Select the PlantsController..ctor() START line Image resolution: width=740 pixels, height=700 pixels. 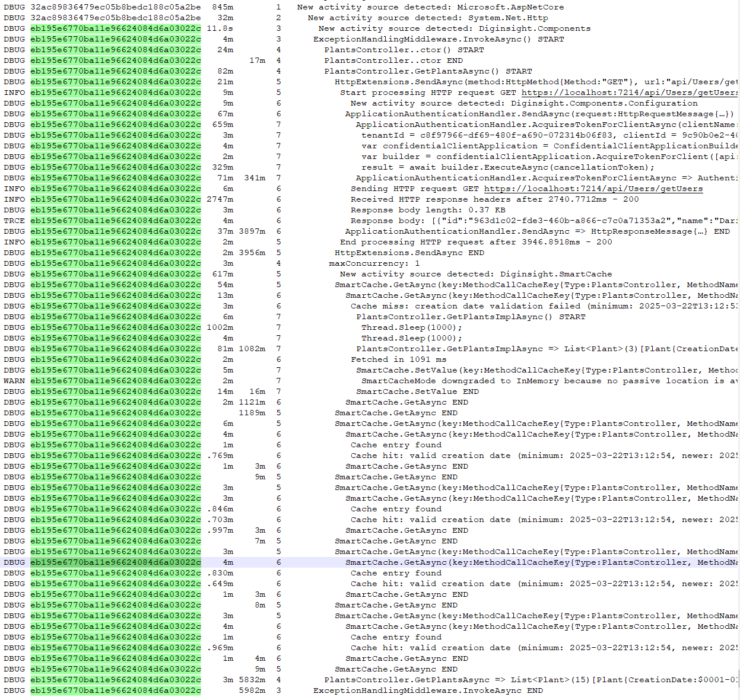404,50
